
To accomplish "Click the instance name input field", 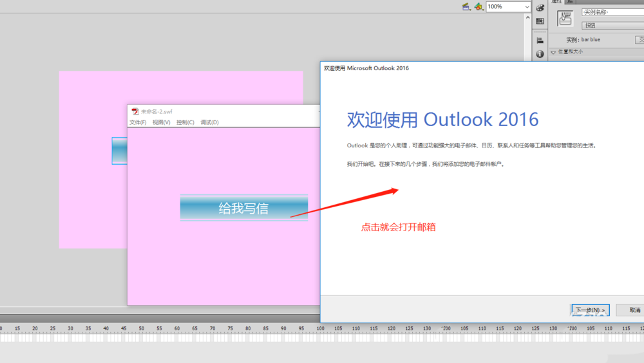I will click(x=613, y=12).
